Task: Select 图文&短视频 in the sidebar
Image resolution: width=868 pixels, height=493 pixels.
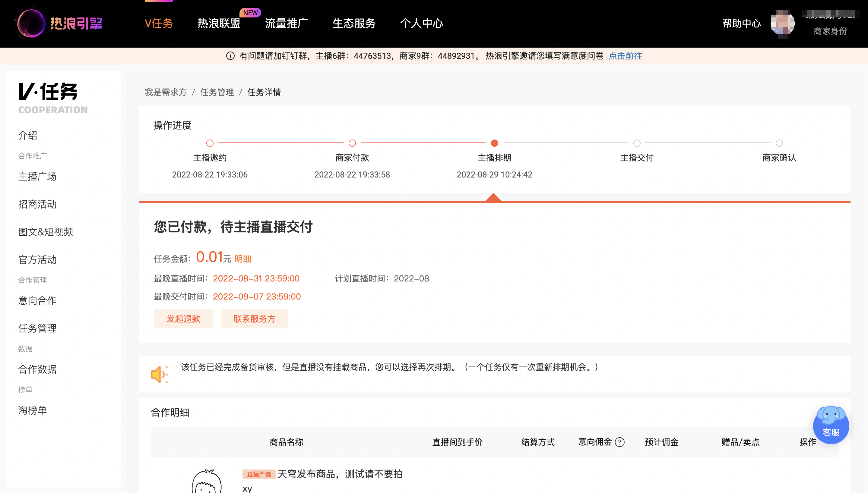Action: tap(46, 232)
